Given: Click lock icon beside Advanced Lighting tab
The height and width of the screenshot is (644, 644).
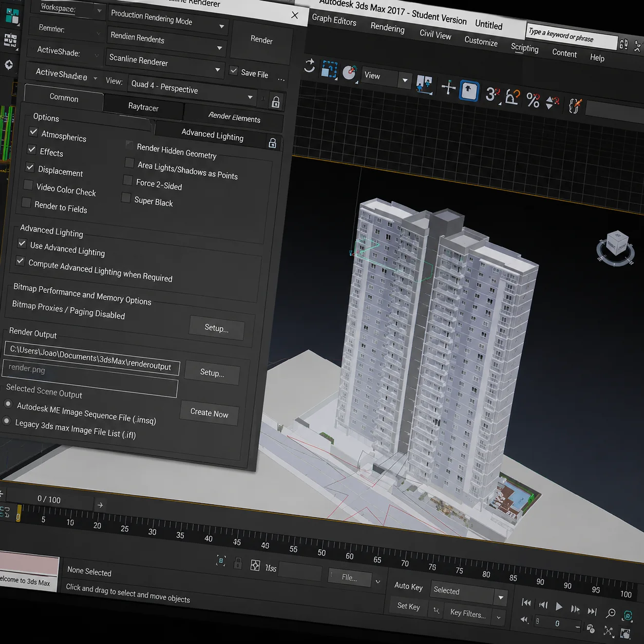Looking at the screenshot, I should pyautogui.click(x=273, y=143).
